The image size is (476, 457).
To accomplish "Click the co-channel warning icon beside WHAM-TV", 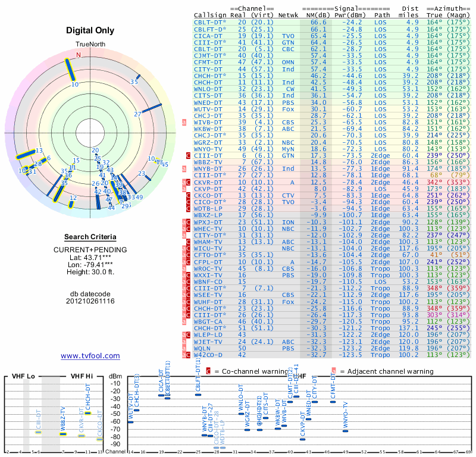I will [188, 242].
